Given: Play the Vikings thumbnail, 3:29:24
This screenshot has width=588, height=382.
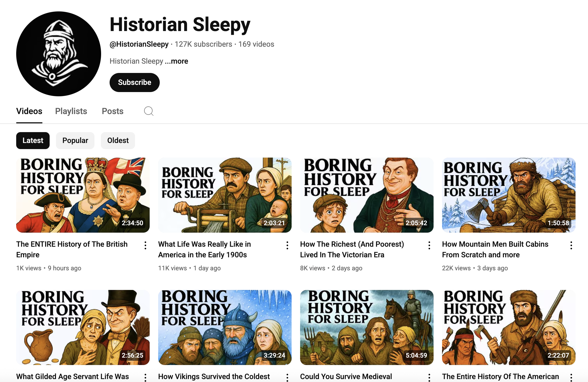Looking at the screenshot, I should (x=225, y=327).
